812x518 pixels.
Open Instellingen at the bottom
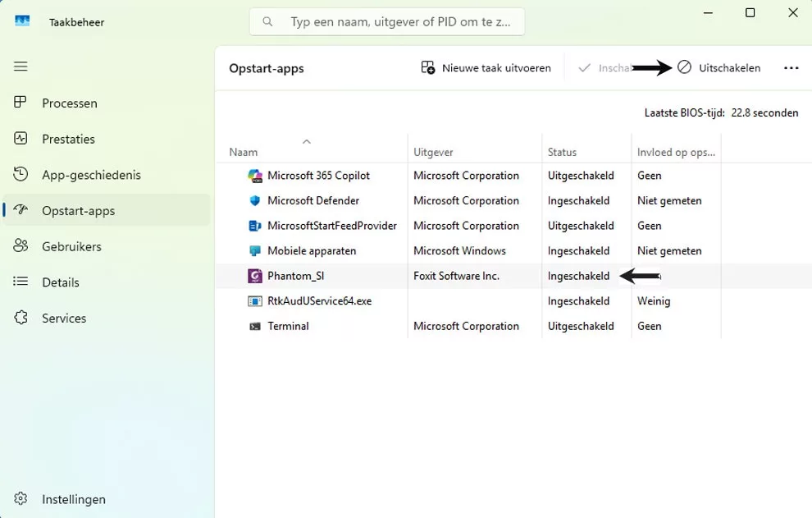pyautogui.click(x=106, y=499)
